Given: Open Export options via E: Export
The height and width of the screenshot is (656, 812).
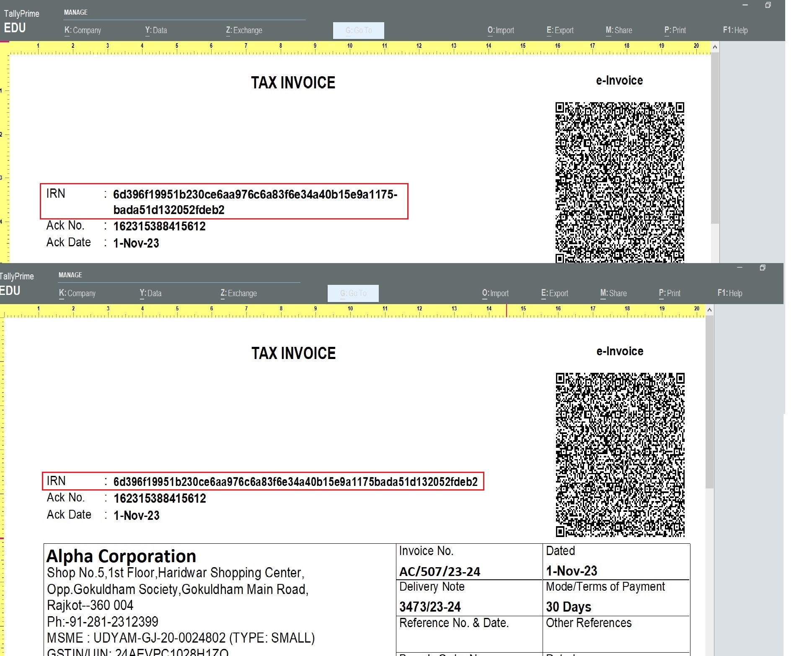Looking at the screenshot, I should point(560,30).
